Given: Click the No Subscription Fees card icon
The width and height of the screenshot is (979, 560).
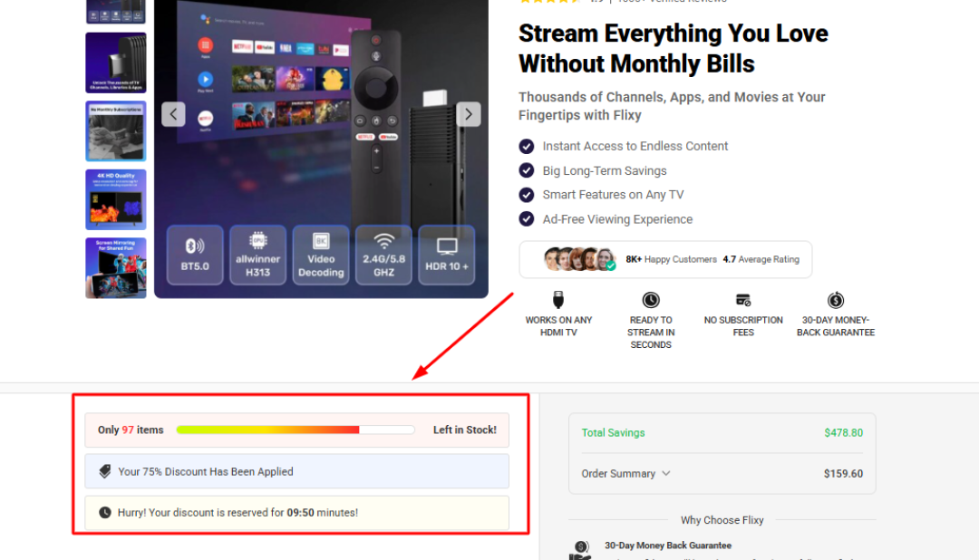Looking at the screenshot, I should coord(743,300).
